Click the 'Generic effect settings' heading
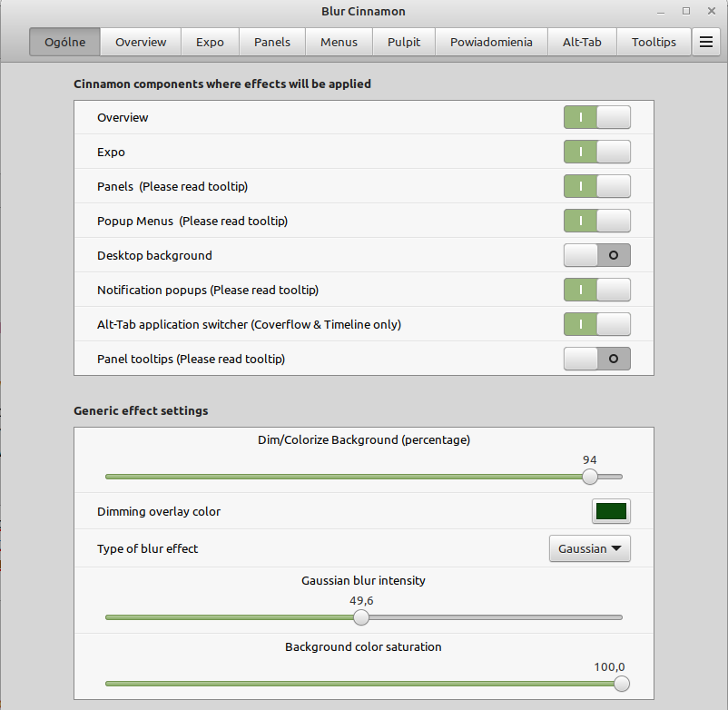728x710 pixels. click(141, 411)
